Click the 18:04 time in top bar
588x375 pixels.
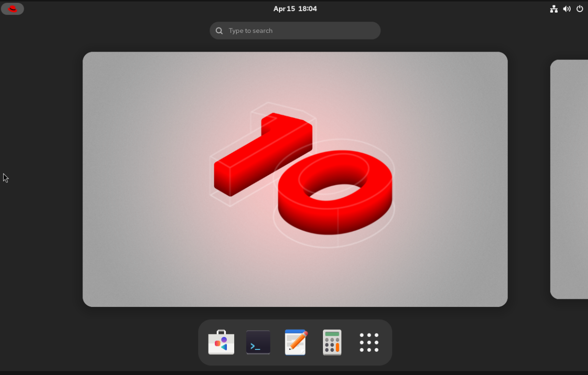coord(308,9)
